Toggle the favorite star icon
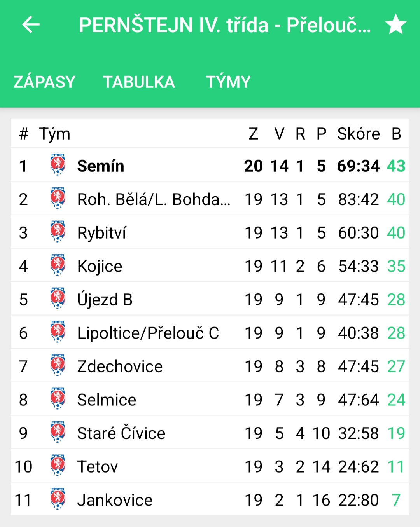The image size is (420, 527). pos(396,24)
